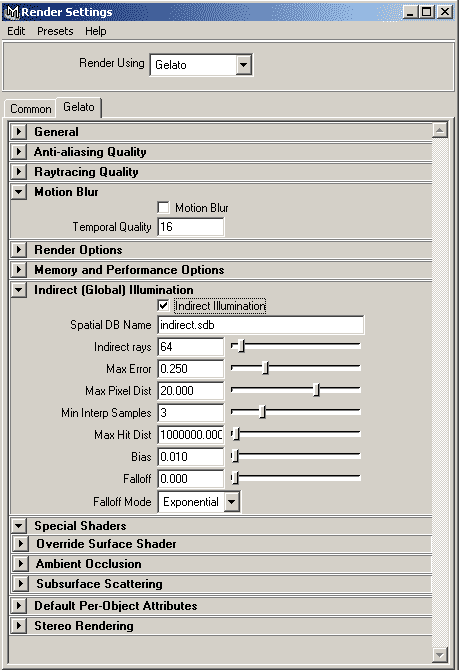The width and height of the screenshot is (459, 670).
Task: Select the Gelato tab
Action: point(79,107)
